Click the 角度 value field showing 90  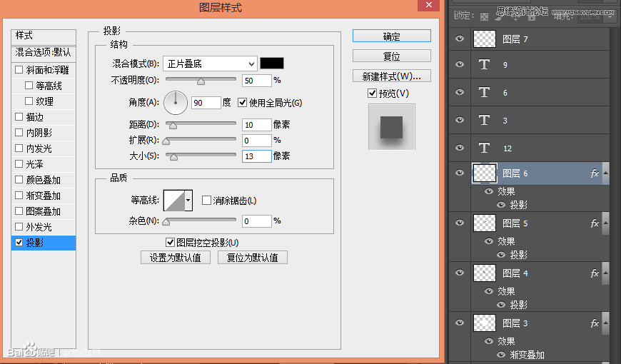[206, 103]
